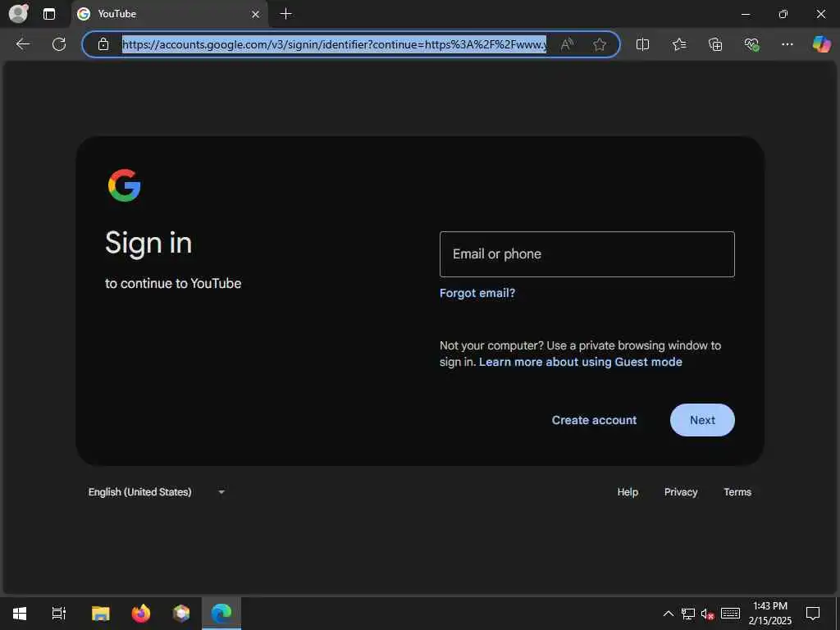Show hidden system tray icons
The width and height of the screenshot is (840, 630).
tap(668, 614)
